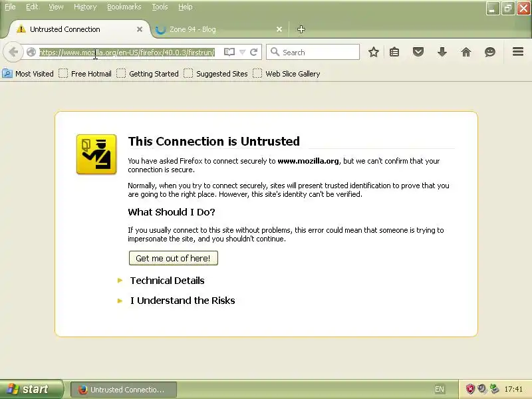Click the bold www.mozilla.org text
The height and width of the screenshot is (399, 532).
[308, 161]
